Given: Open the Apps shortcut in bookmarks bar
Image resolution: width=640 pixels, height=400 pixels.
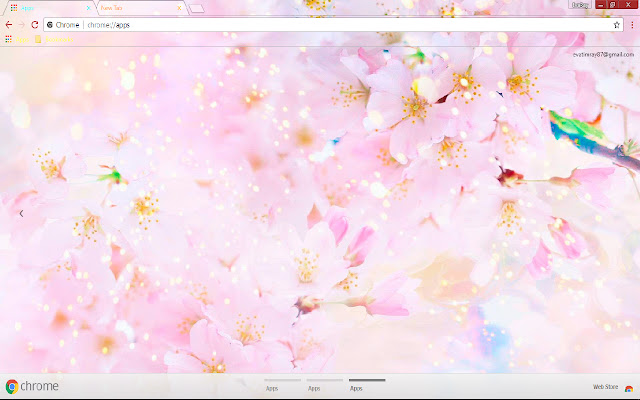Looking at the screenshot, I should coord(17,39).
